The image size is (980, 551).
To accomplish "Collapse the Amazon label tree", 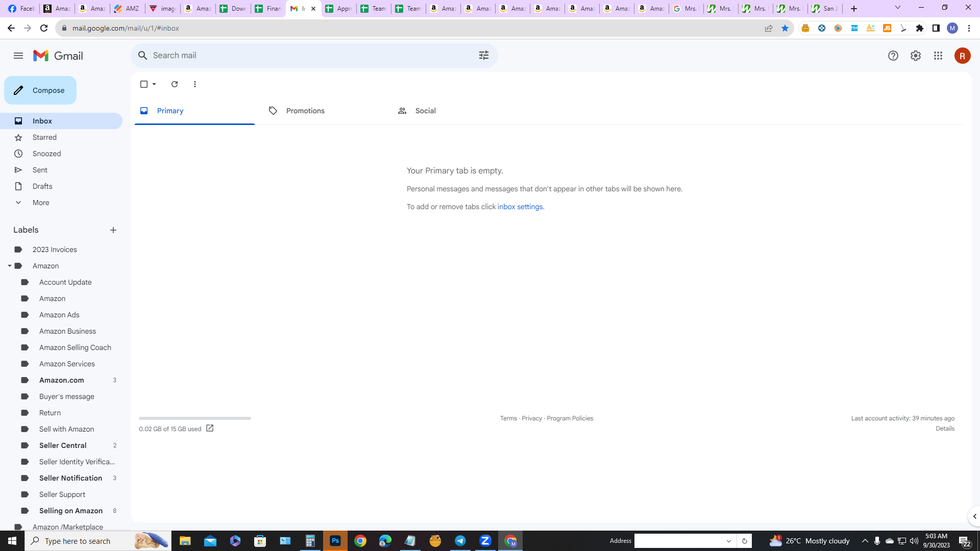I will point(9,266).
